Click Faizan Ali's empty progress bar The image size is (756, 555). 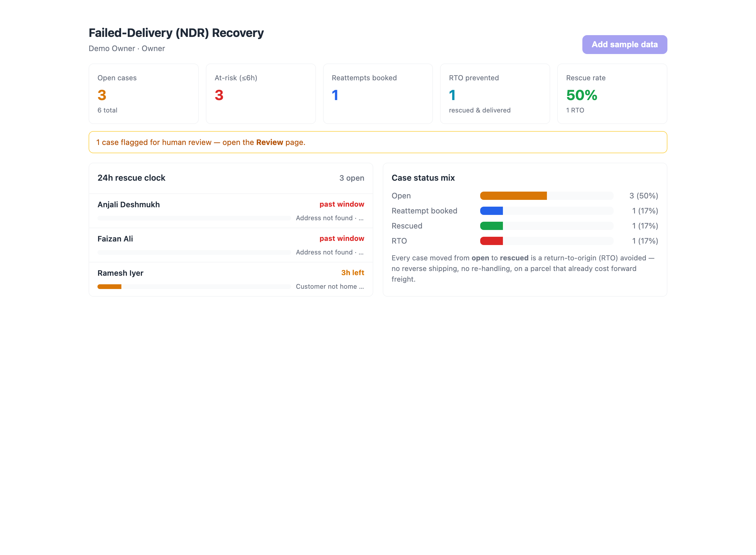194,252
